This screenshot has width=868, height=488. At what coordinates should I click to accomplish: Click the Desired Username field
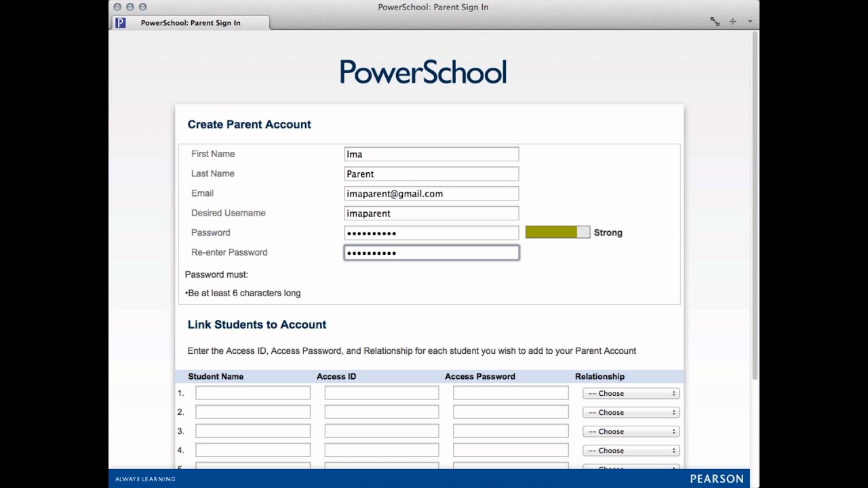(431, 213)
